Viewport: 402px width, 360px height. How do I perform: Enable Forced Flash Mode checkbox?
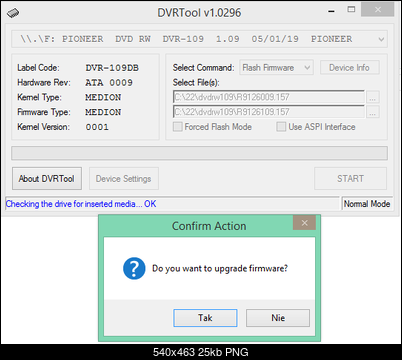(x=178, y=127)
